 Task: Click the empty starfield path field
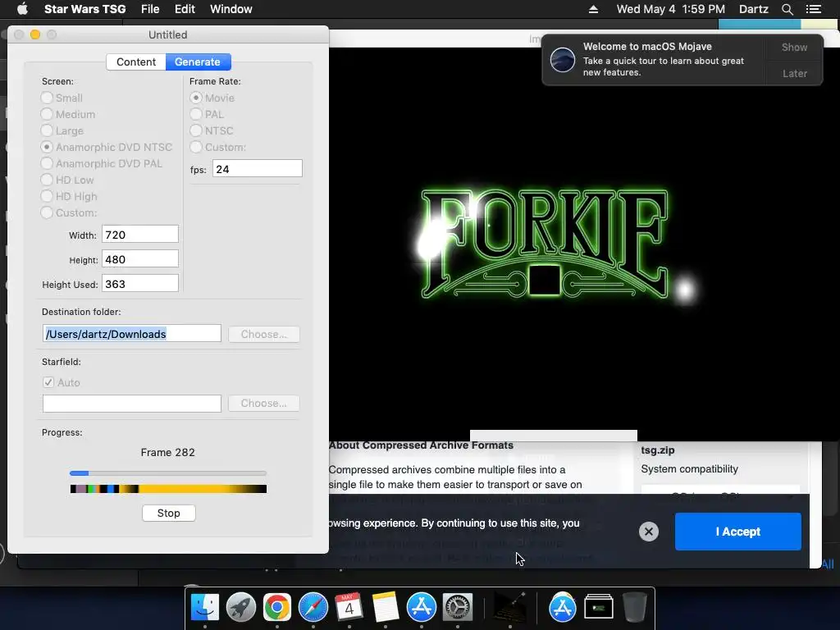pyautogui.click(x=132, y=404)
